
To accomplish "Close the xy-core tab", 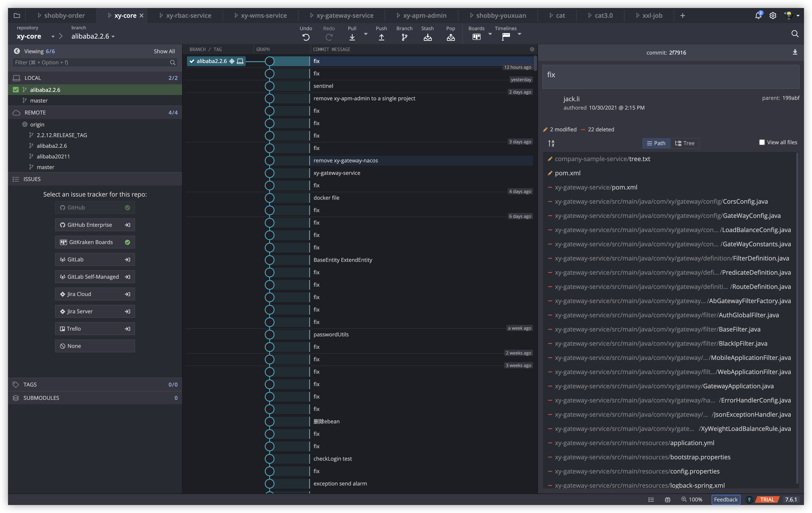I will 142,16.
